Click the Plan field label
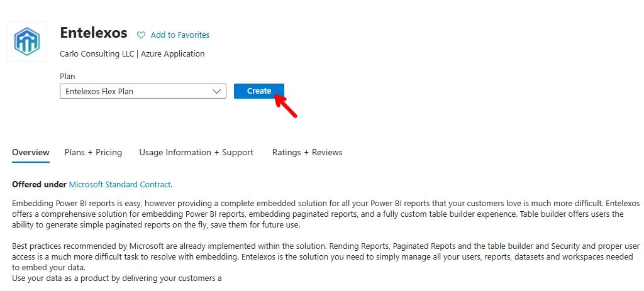The width and height of the screenshot is (644, 291). 67,77
